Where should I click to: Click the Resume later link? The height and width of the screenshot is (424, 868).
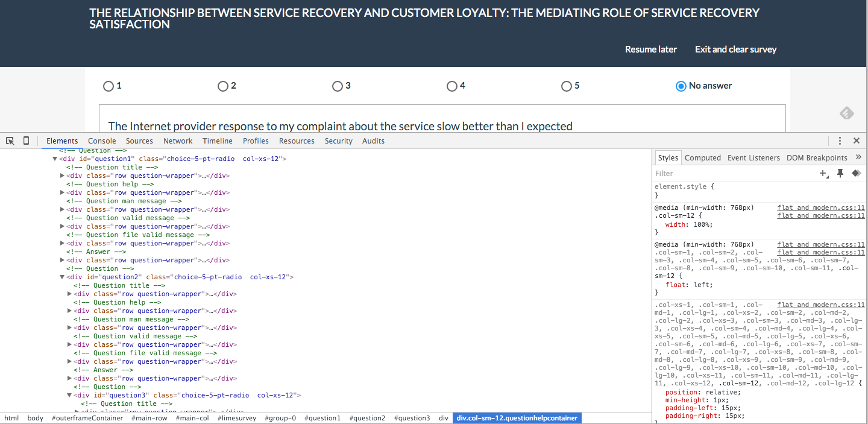click(650, 49)
